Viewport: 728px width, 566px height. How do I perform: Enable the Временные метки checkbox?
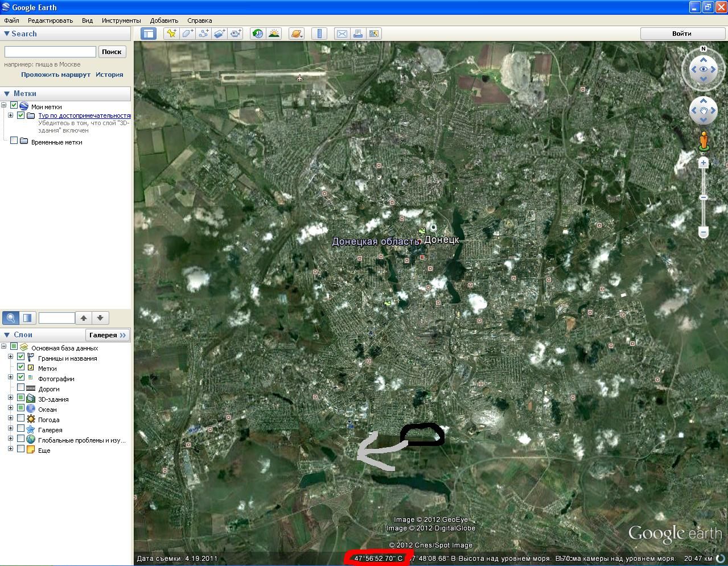pyautogui.click(x=14, y=141)
